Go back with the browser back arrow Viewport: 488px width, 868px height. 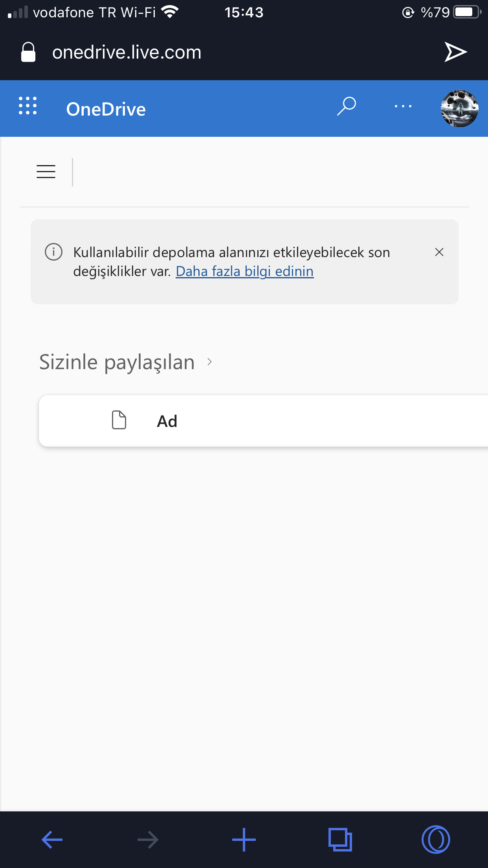click(52, 840)
